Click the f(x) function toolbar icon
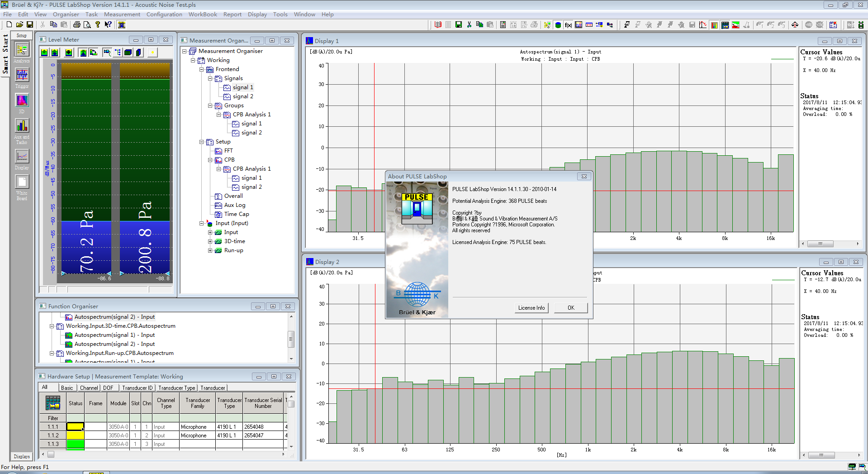The height and width of the screenshot is (474, 868). [x=568, y=25]
